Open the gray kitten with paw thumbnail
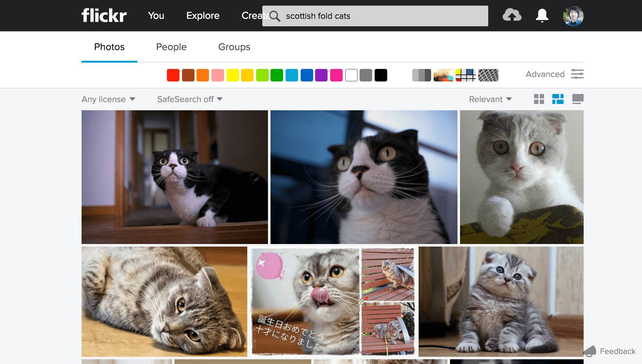The image size is (642, 364). (x=521, y=177)
